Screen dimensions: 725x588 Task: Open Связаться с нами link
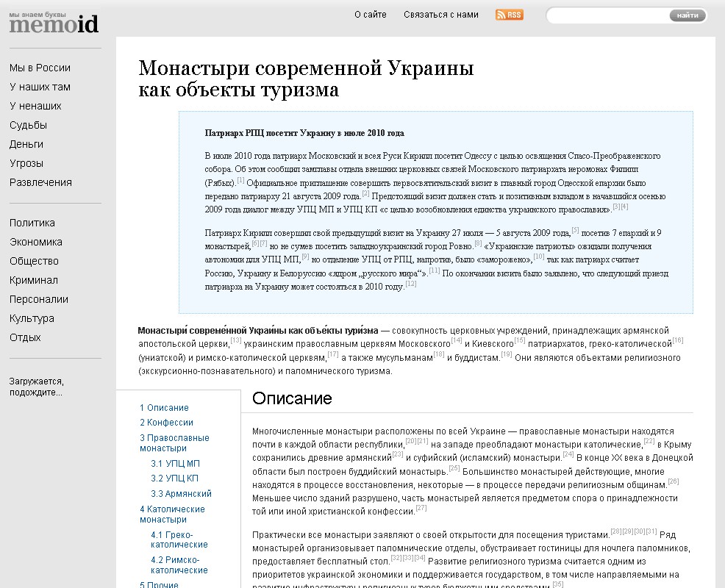[x=440, y=15]
